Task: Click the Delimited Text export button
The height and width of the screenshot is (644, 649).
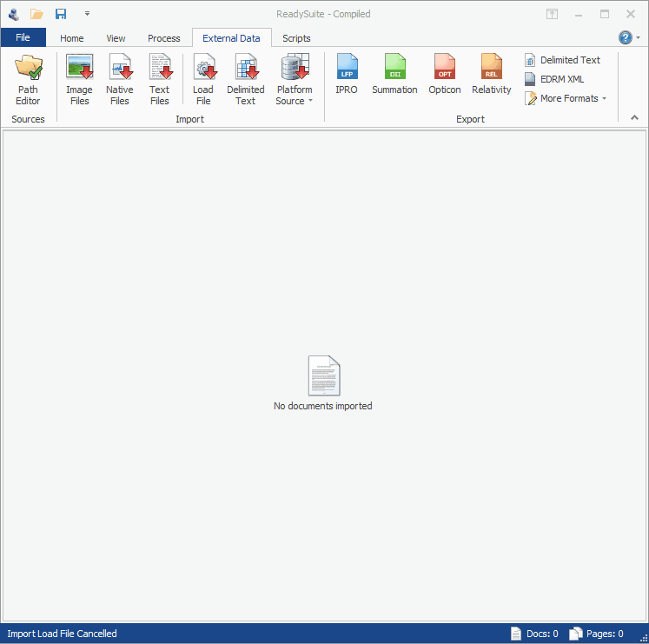Action: point(562,60)
